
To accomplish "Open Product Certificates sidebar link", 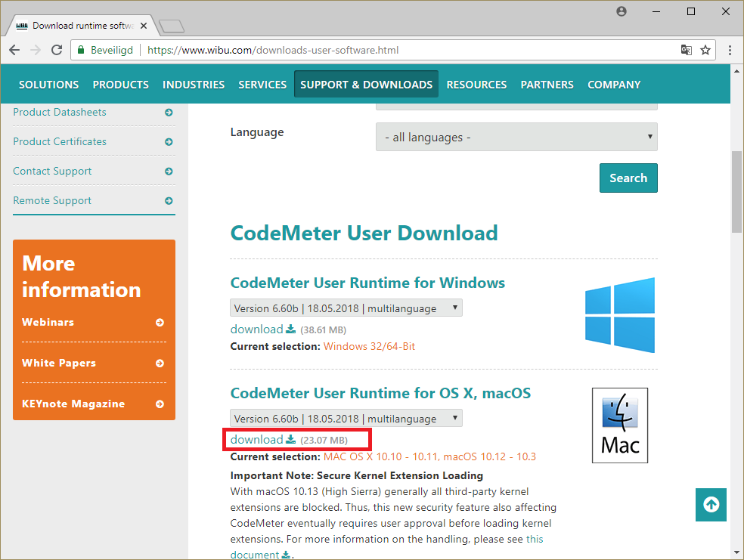I will pyautogui.click(x=59, y=142).
